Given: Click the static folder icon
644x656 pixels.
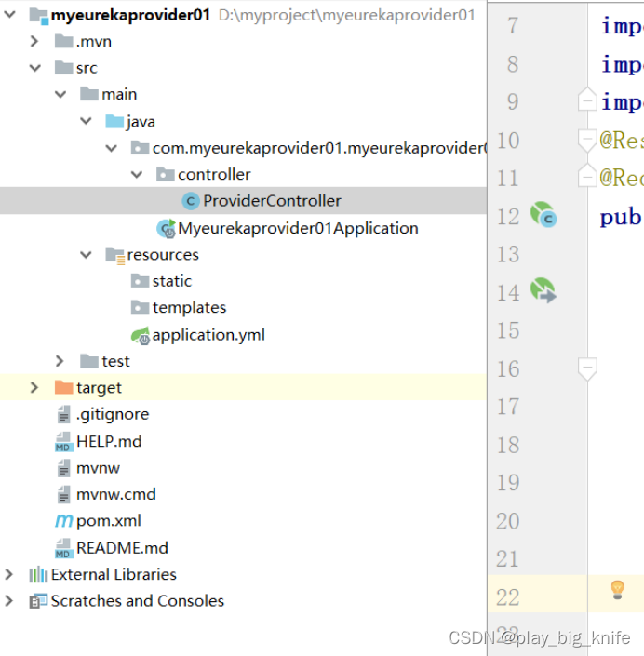Looking at the screenshot, I should 140,281.
